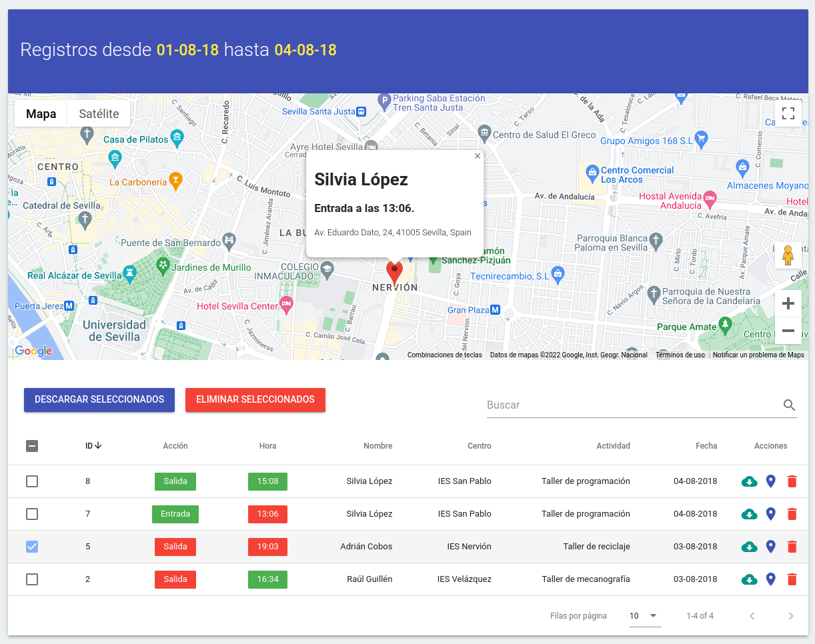Image resolution: width=815 pixels, height=644 pixels.
Task: Show map location for Adrián Cobos record
Action: click(771, 547)
